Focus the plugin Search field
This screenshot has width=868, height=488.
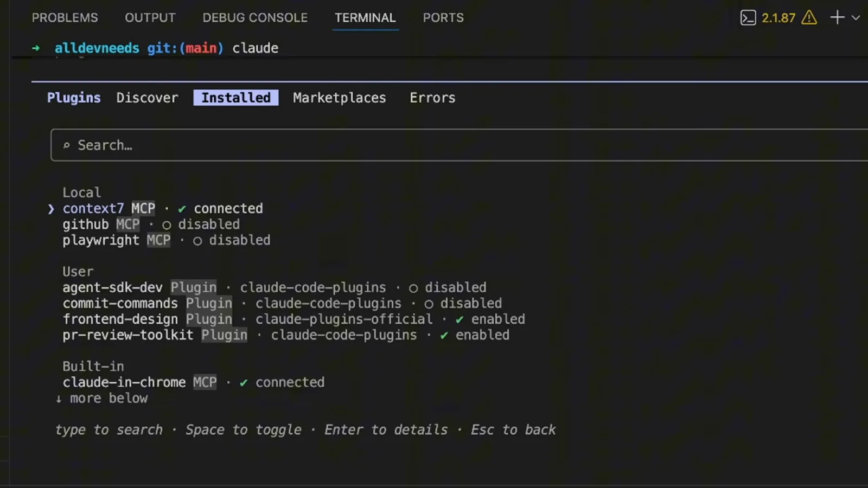pos(459,145)
